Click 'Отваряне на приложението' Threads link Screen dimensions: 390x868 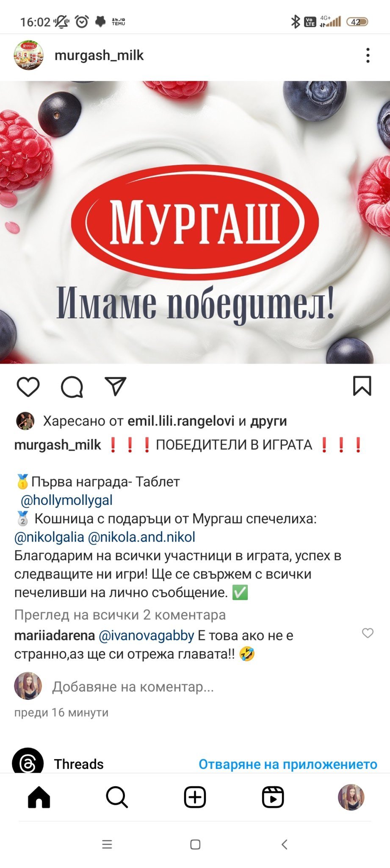click(x=288, y=764)
